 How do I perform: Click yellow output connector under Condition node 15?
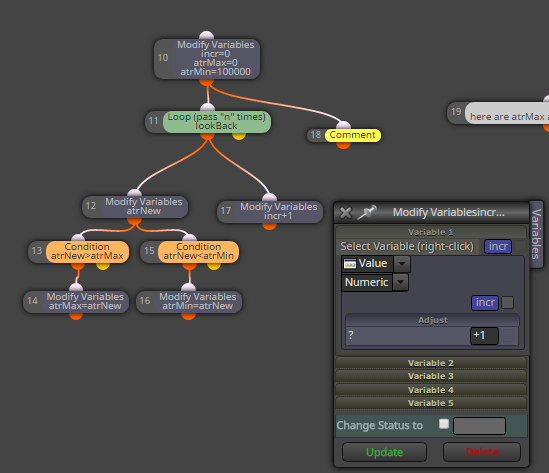[x=214, y=266]
